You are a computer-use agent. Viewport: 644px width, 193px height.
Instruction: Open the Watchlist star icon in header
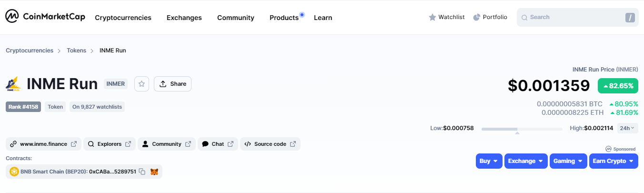tap(433, 17)
